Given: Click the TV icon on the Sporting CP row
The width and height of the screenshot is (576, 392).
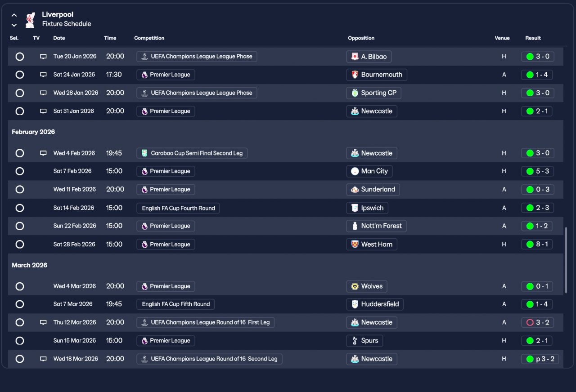Looking at the screenshot, I should 43,93.
